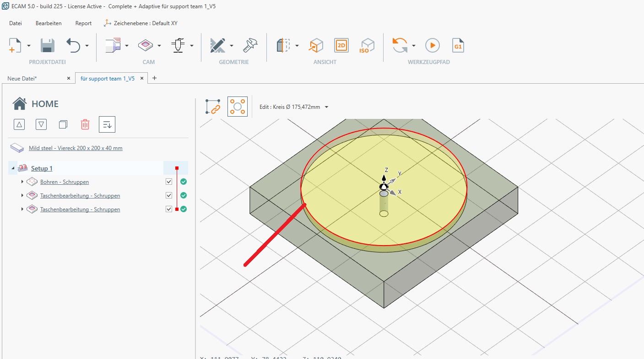Screen dimensions: 644x359
Task: Uncheck the Bohren - Schruppen checkbox
Action: tap(169, 182)
